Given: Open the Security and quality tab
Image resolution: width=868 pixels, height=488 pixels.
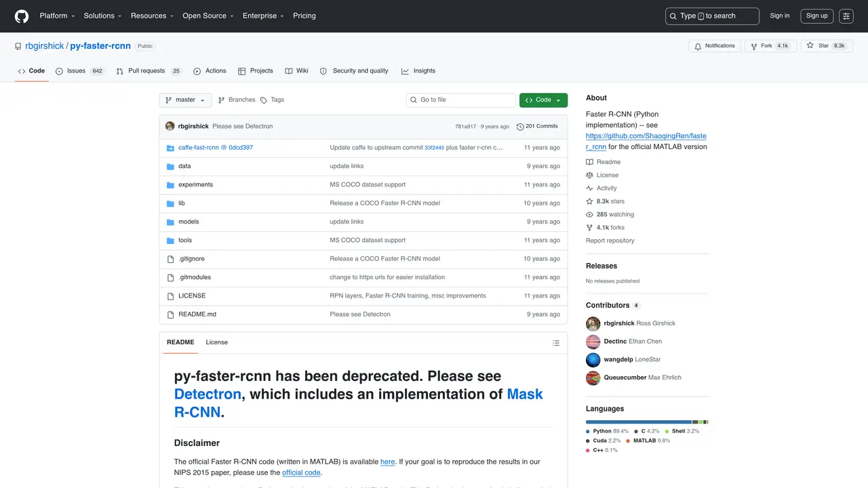Looking at the screenshot, I should [354, 71].
